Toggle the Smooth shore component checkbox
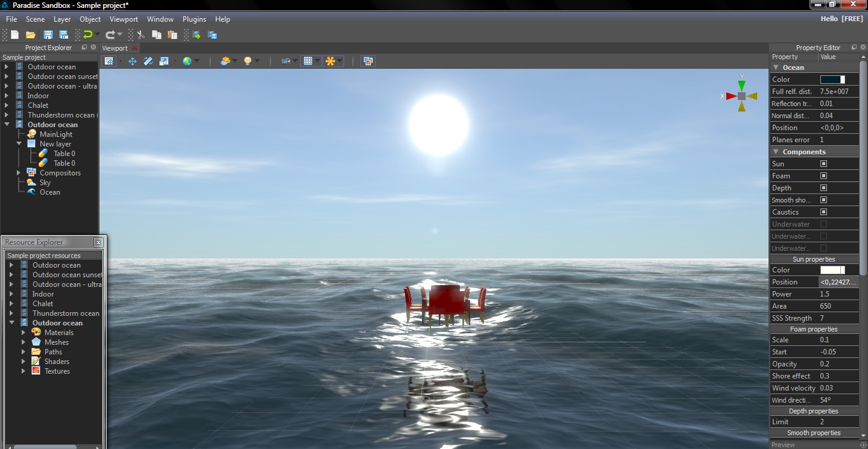 823,200
